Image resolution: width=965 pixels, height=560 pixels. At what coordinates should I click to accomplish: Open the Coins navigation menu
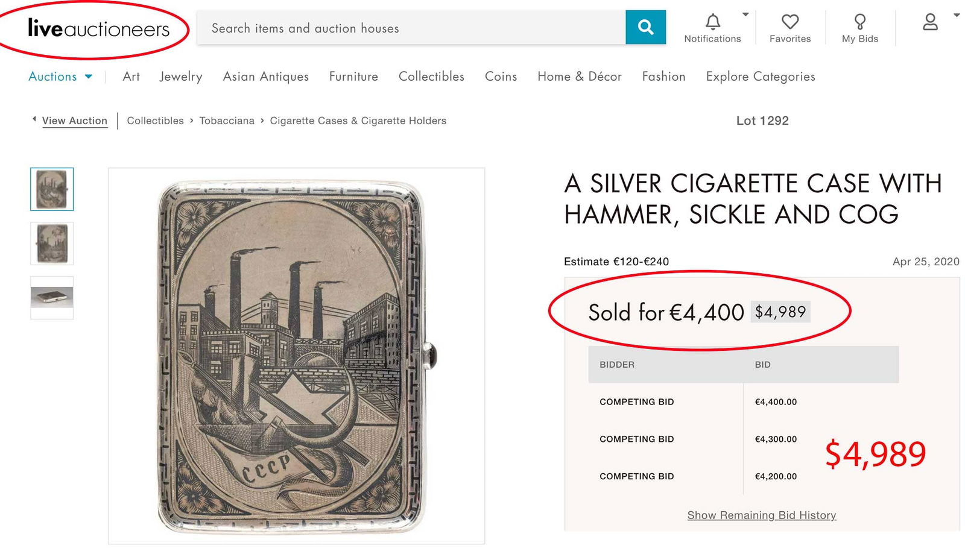tap(501, 77)
